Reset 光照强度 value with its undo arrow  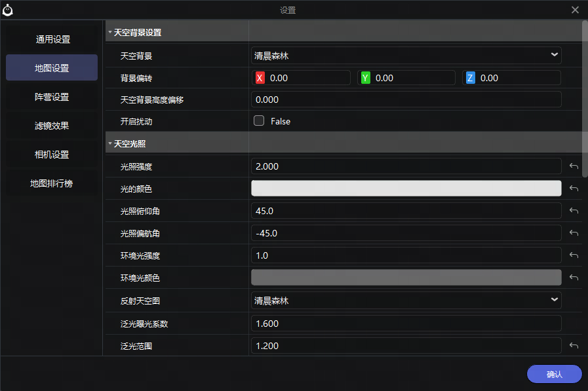[x=574, y=166]
